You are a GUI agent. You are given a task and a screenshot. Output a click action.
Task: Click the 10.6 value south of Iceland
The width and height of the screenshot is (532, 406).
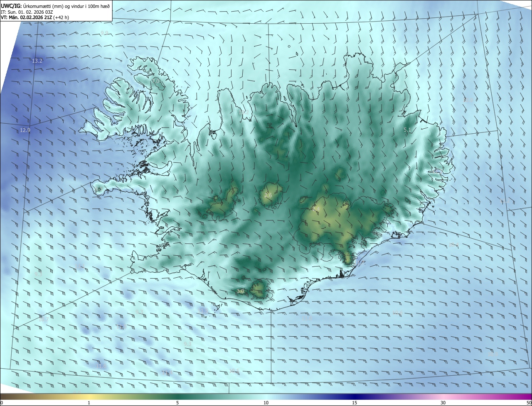point(397,312)
